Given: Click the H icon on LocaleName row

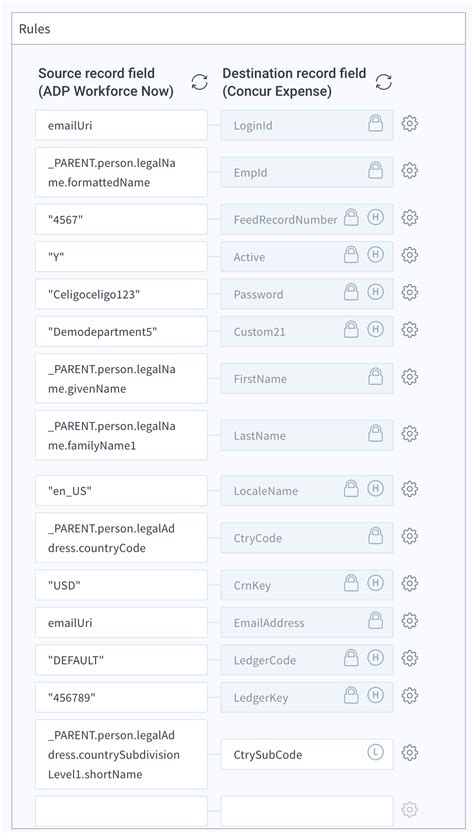Looking at the screenshot, I should tap(376, 489).
